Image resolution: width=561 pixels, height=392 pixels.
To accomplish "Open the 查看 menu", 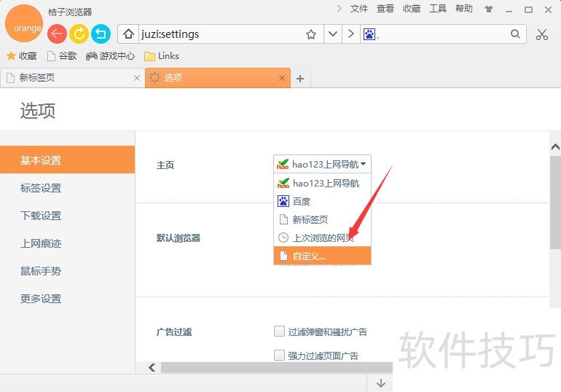I will [385, 9].
